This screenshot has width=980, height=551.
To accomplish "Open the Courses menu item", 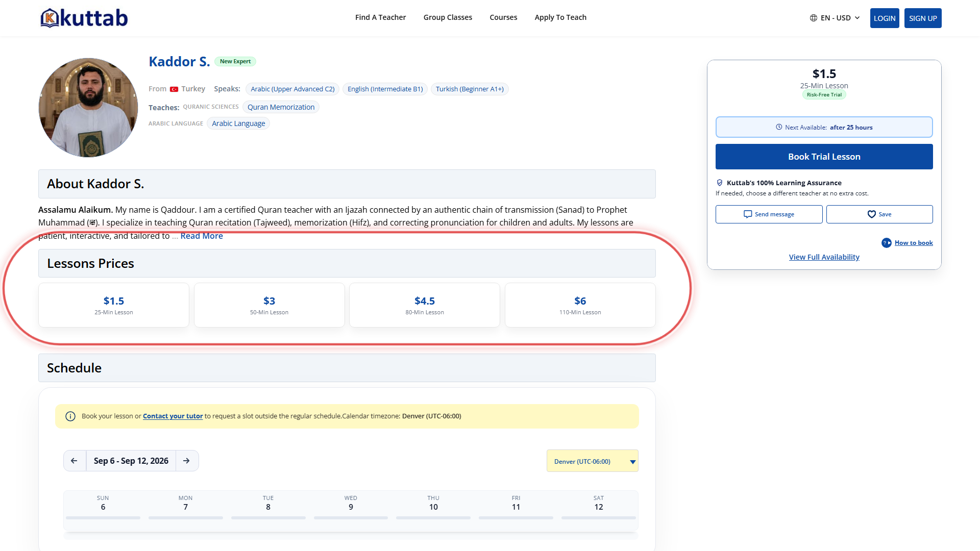I will [x=503, y=17].
